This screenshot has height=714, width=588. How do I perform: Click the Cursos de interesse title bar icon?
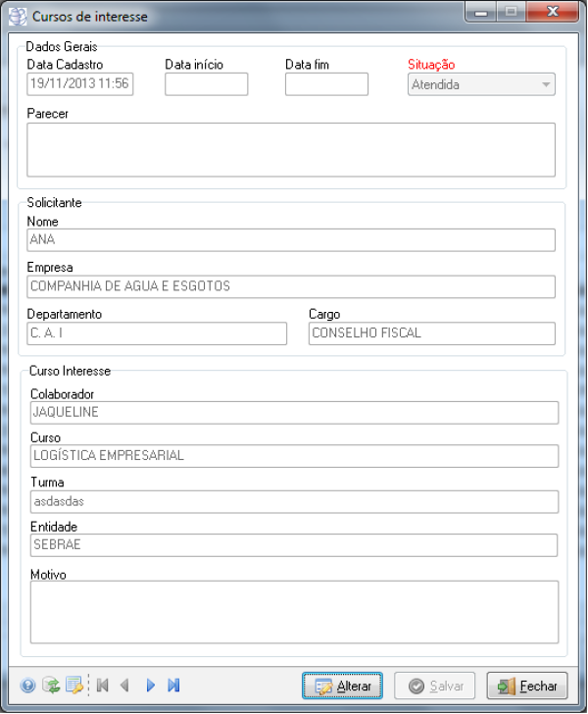pyautogui.click(x=18, y=17)
